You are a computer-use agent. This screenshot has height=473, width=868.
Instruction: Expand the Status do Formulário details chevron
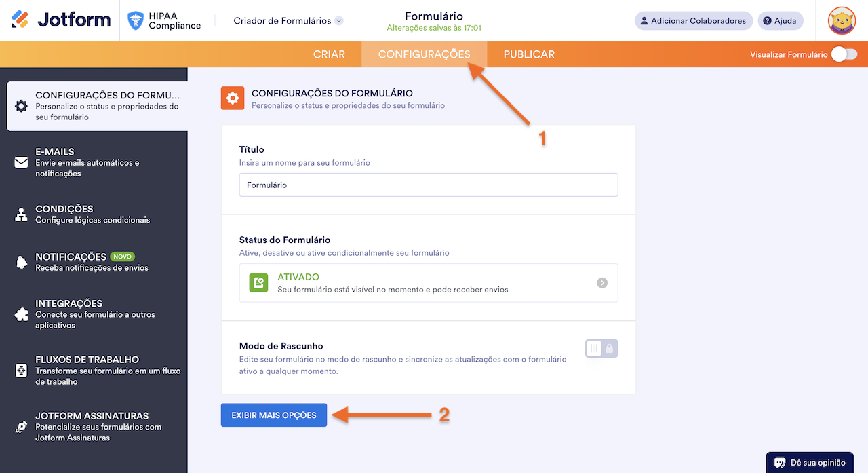click(x=601, y=283)
